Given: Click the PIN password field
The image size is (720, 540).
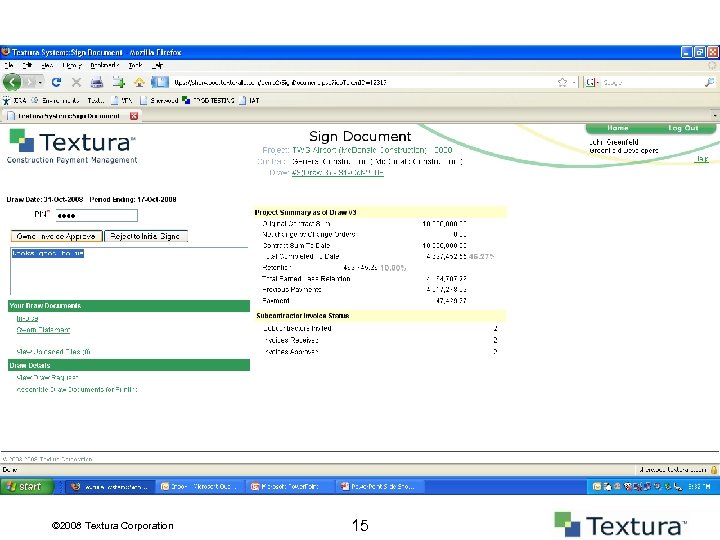Looking at the screenshot, I should tap(96, 215).
